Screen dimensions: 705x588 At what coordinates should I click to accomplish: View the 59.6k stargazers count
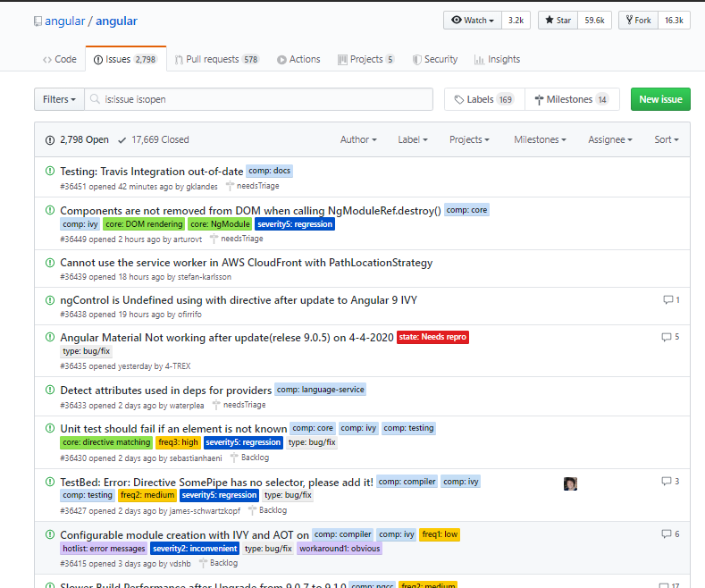click(x=594, y=21)
